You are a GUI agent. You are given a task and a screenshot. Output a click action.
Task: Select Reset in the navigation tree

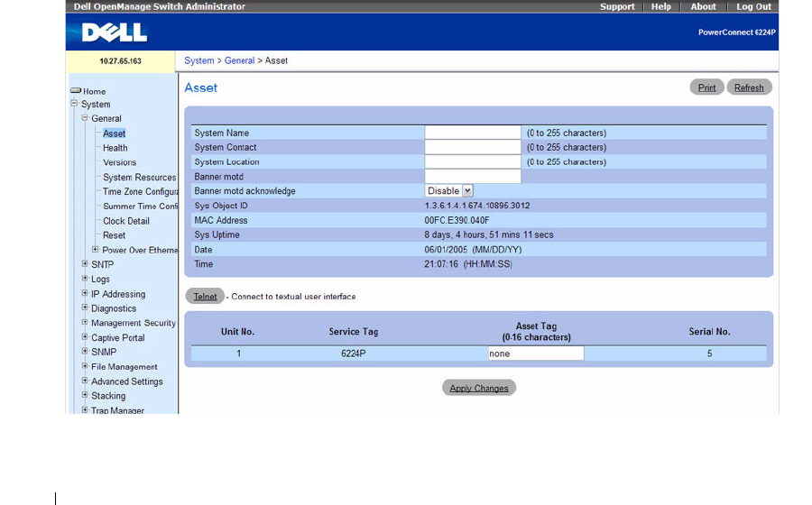coord(114,235)
